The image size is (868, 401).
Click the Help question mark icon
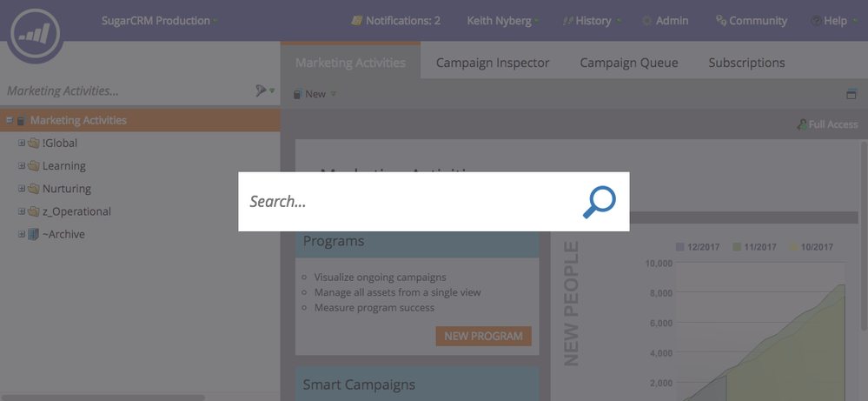815,21
